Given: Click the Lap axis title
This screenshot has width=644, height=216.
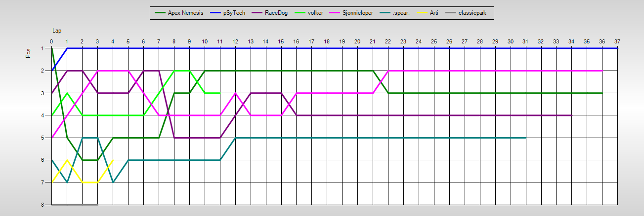Looking at the screenshot, I should [56, 31].
